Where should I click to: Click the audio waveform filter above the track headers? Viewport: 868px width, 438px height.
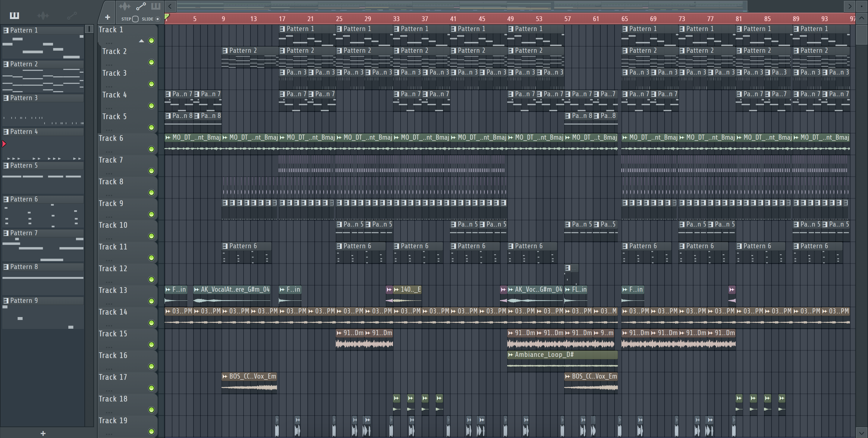tap(125, 6)
